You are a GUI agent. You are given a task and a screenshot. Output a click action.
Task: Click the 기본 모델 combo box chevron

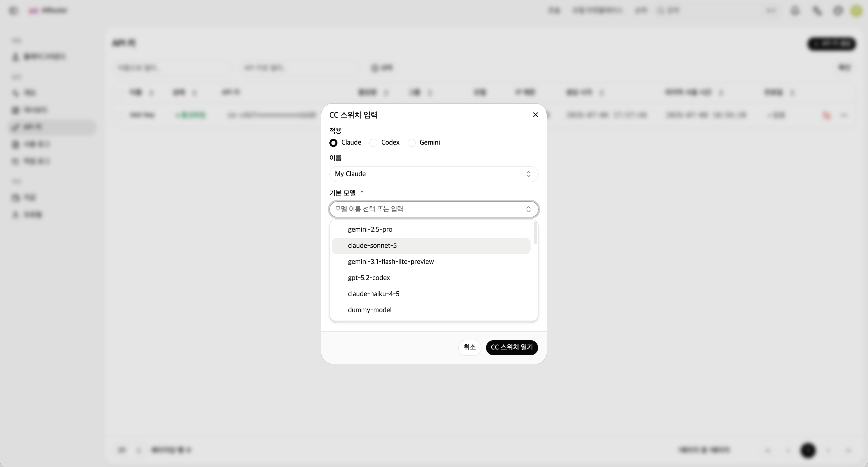(x=528, y=209)
